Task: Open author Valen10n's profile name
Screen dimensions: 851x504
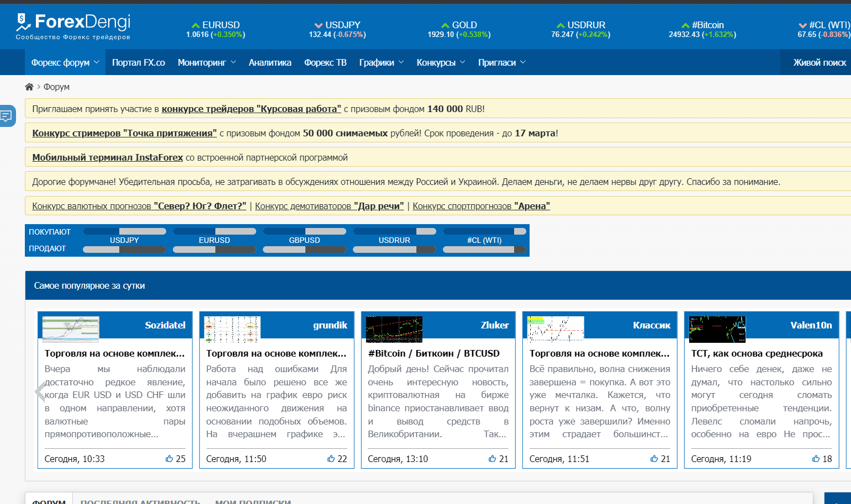Action: click(811, 325)
